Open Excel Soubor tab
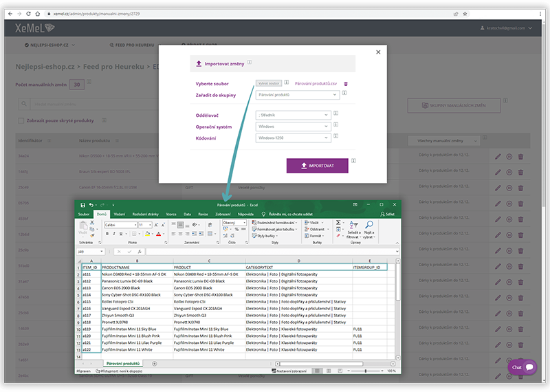550x392 pixels. pyautogui.click(x=84, y=214)
